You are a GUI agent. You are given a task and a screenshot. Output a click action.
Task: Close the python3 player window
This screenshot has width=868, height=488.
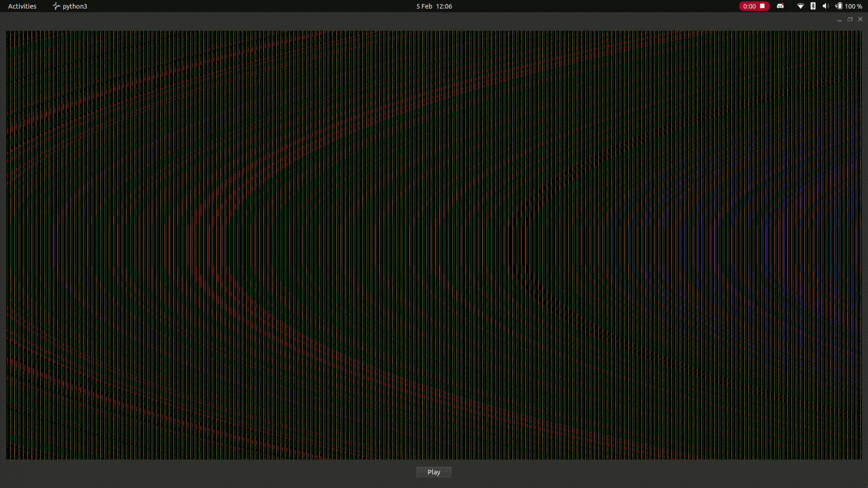point(860,19)
